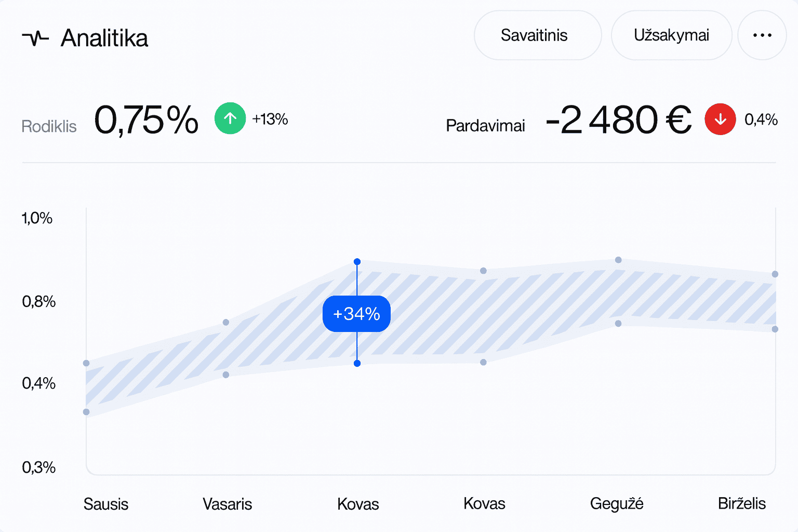The height and width of the screenshot is (532, 798).
Task: Click the lower Sausis data point
Action: (x=86, y=412)
